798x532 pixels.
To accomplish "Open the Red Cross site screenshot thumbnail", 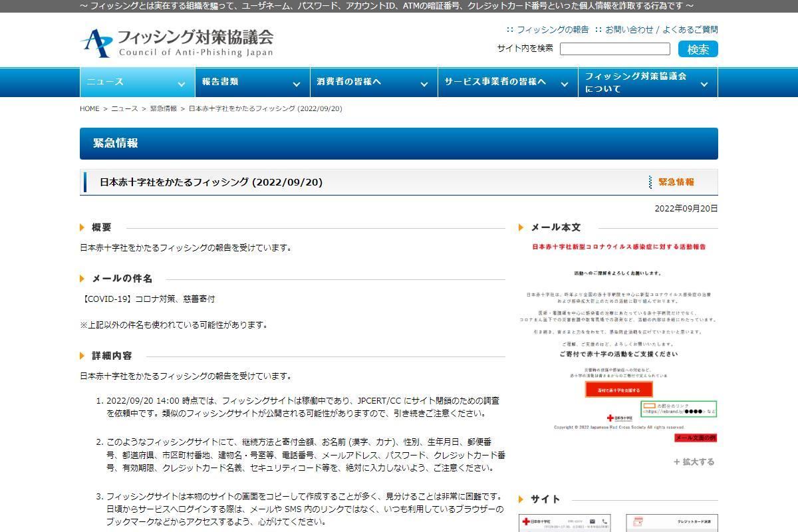I will [x=566, y=523].
